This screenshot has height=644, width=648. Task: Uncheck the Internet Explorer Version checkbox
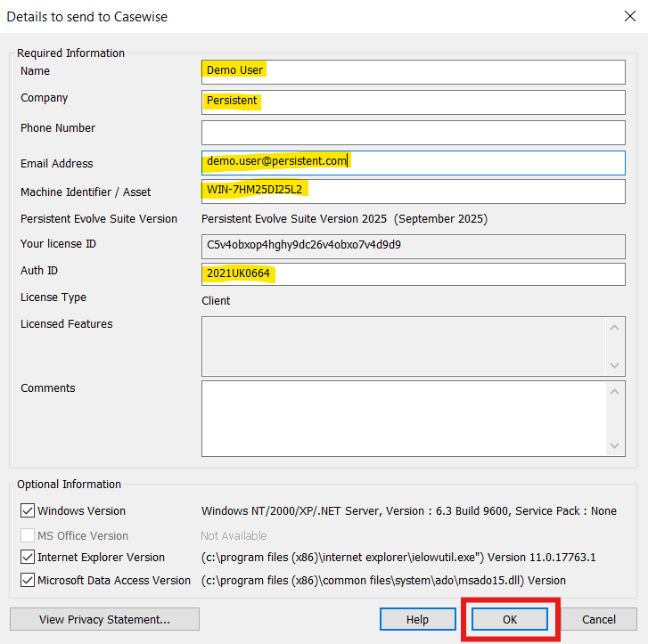[x=28, y=557]
